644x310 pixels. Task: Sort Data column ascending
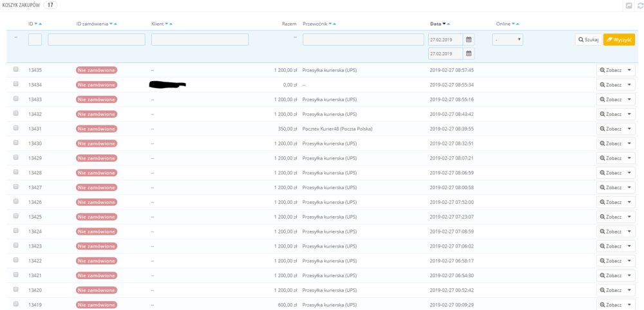(x=448, y=24)
